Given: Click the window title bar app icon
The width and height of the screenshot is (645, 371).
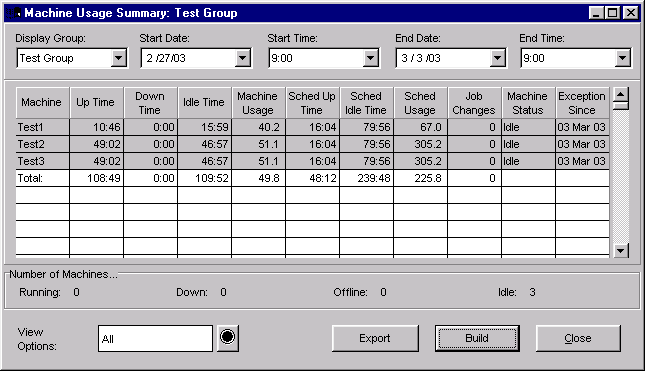Looking at the screenshot, I should (x=13, y=13).
